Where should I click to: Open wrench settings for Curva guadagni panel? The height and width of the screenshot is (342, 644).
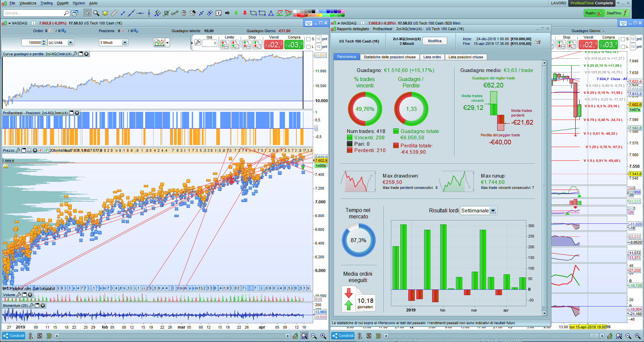point(75,54)
